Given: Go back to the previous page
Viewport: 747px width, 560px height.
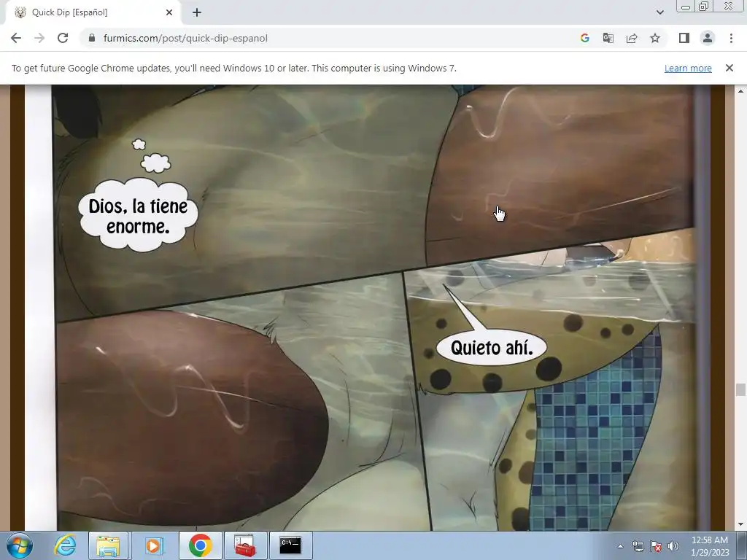Looking at the screenshot, I should coord(16,38).
